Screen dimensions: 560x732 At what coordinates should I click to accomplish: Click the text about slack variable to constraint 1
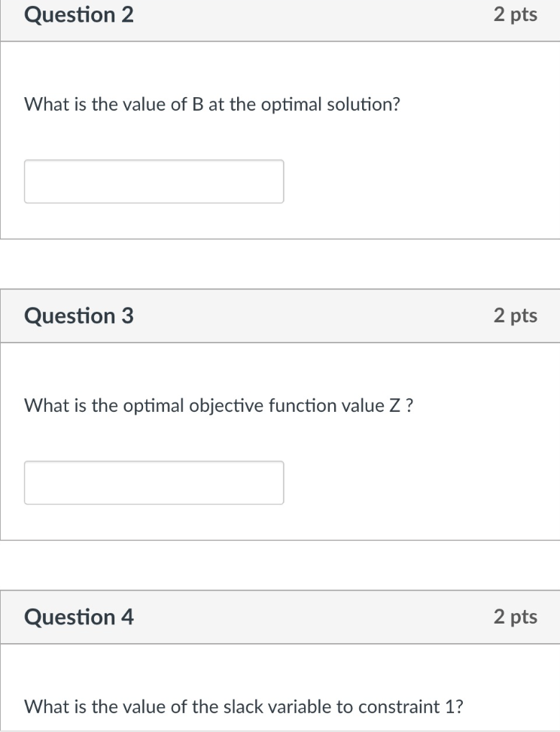[x=243, y=706]
